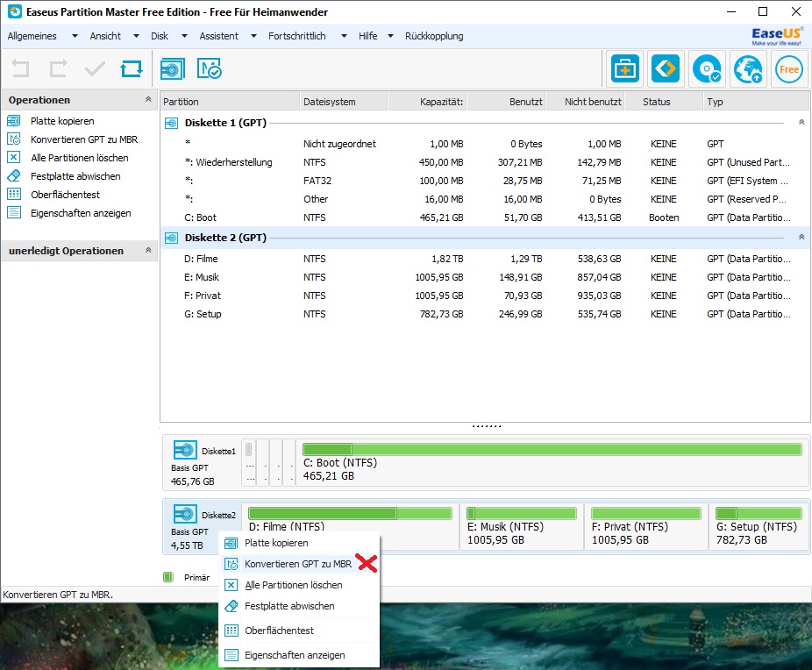The image size is (812, 670).
Task: Click Eigenschaften anzeigen sidebar icon
Action: point(14,213)
